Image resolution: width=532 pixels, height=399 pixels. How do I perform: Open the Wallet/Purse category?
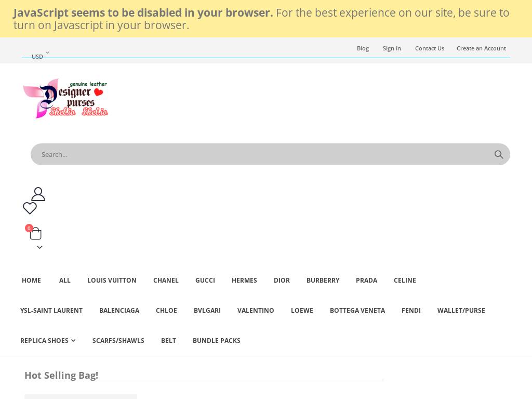tap(461, 310)
